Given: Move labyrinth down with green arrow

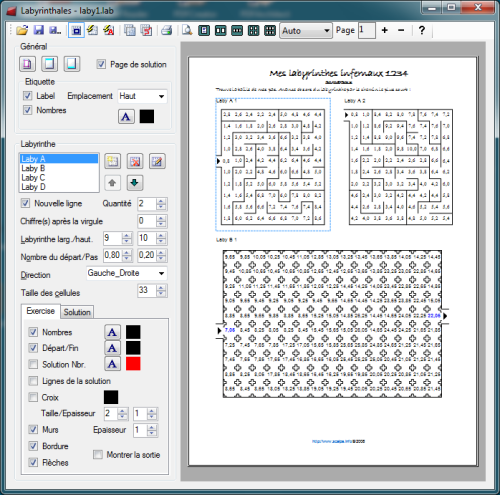Looking at the screenshot, I should (x=135, y=183).
